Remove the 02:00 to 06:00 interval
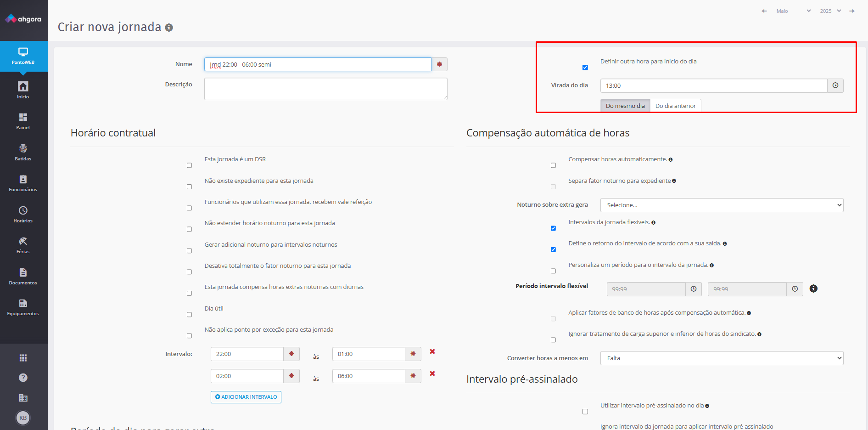The height and width of the screenshot is (430, 868). coord(432,373)
